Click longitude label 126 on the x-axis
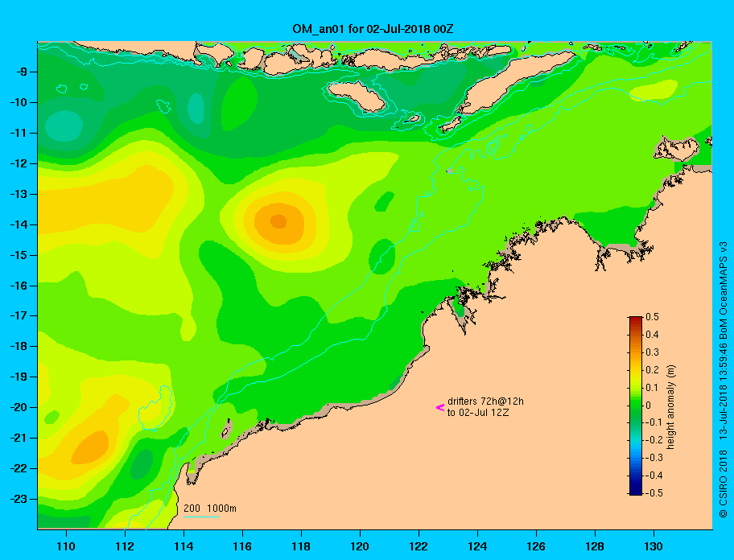The image size is (734, 560). click(536, 546)
